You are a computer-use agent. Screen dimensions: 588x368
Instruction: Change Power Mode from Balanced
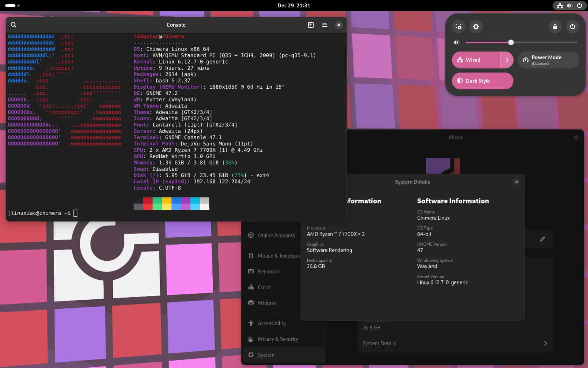[x=548, y=60]
